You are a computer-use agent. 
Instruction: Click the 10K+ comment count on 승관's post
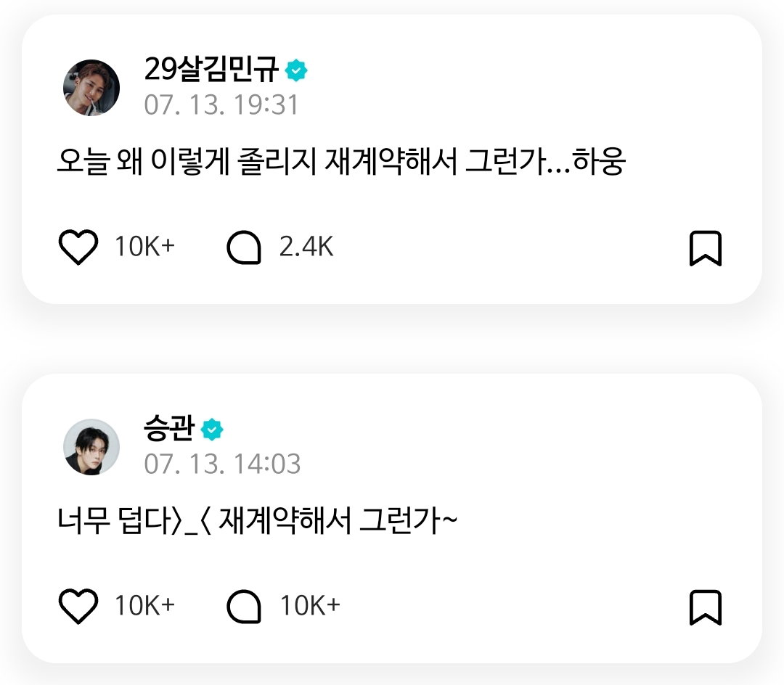click(310, 606)
